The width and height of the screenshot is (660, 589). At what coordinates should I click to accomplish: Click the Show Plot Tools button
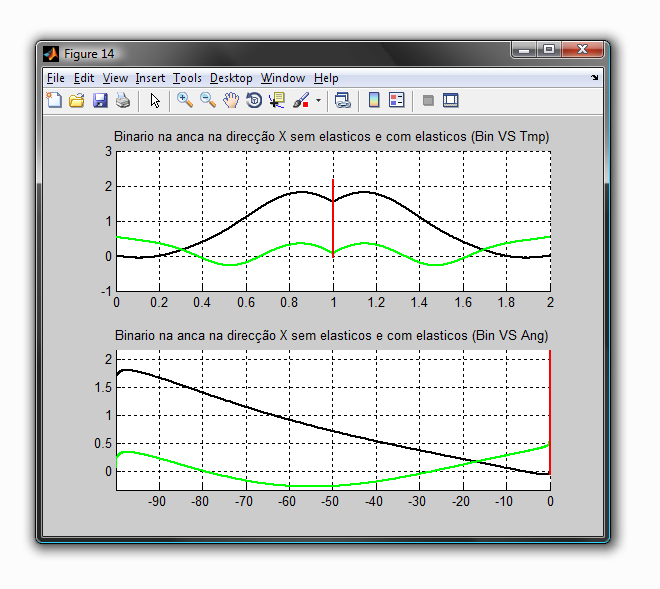coord(451,100)
